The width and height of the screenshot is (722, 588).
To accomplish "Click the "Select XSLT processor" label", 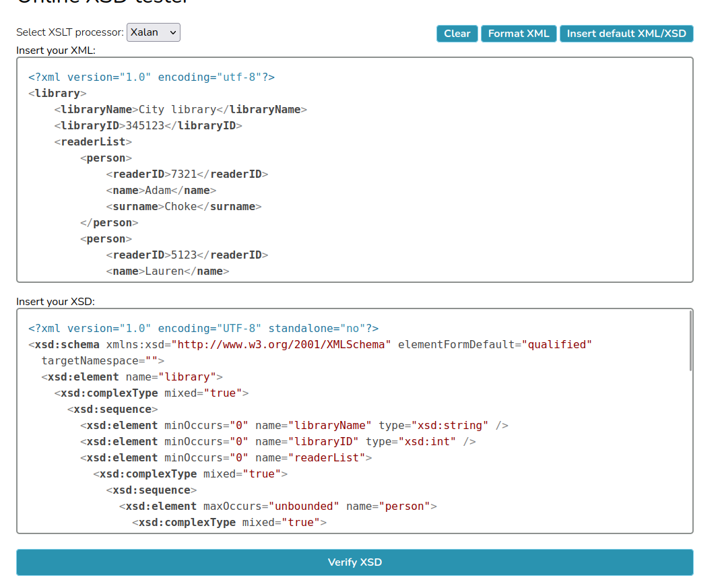I will click(70, 32).
